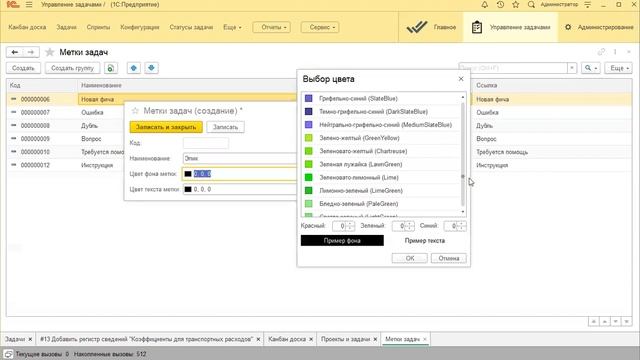Go forward with the right arrow

pyautogui.click(x=31, y=52)
